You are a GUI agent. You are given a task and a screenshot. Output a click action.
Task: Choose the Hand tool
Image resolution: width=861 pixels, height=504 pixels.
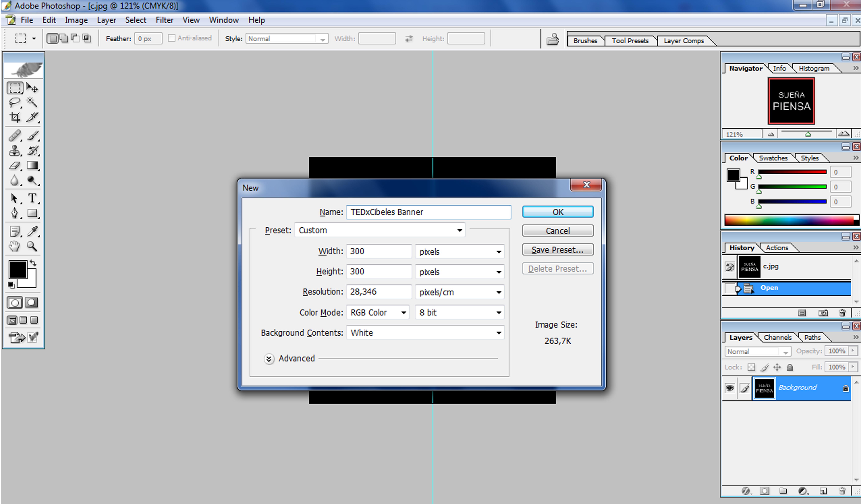point(14,246)
